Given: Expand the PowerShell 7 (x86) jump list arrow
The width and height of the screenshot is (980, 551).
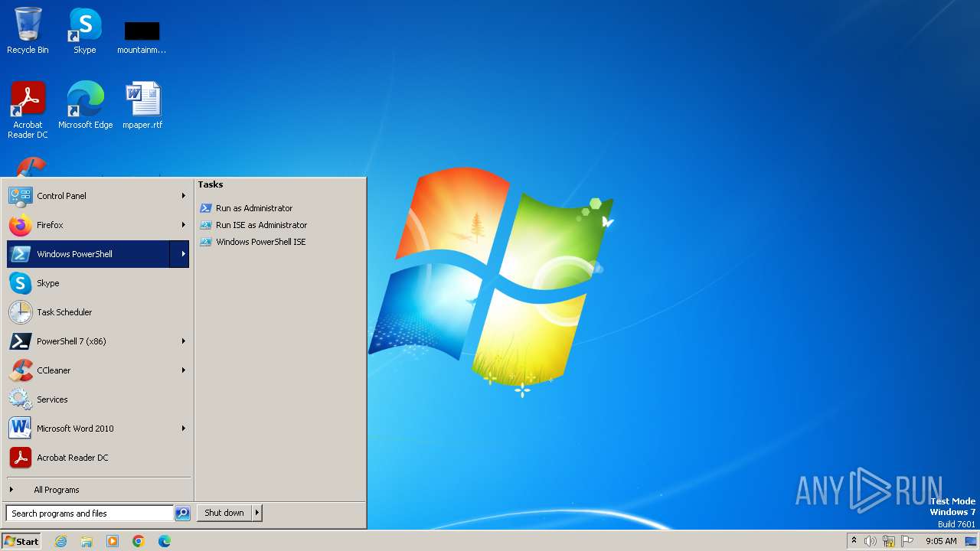Looking at the screenshot, I should point(183,341).
